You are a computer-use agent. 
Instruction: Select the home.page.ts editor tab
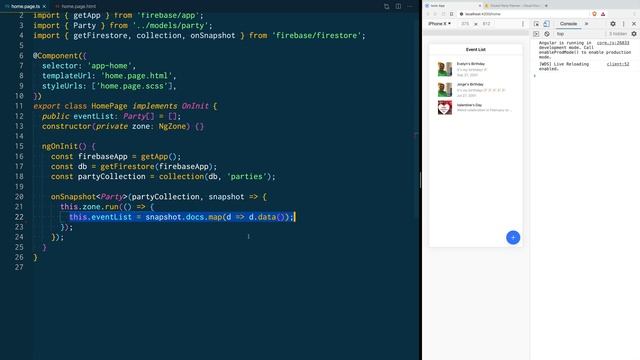click(x=25, y=6)
